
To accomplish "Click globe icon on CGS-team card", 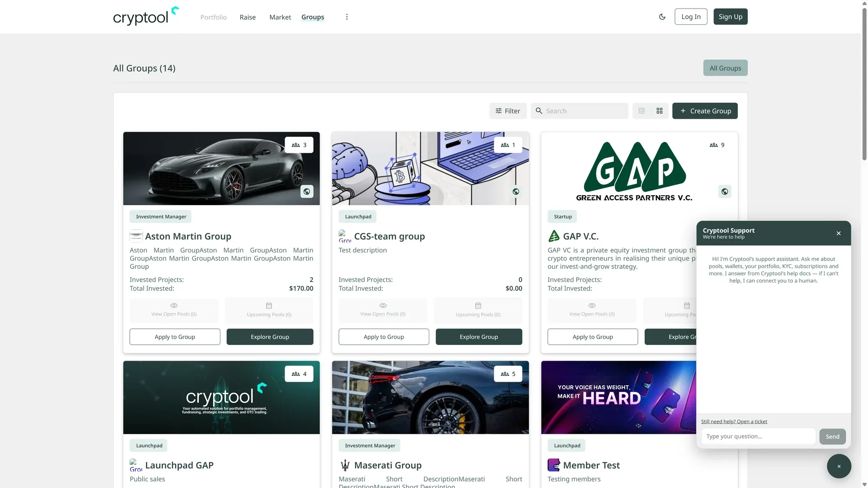I will 516,191.
